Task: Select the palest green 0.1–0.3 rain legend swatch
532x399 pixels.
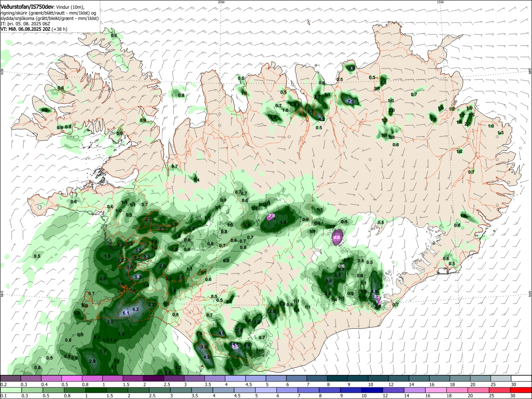Action: [x=10, y=390]
